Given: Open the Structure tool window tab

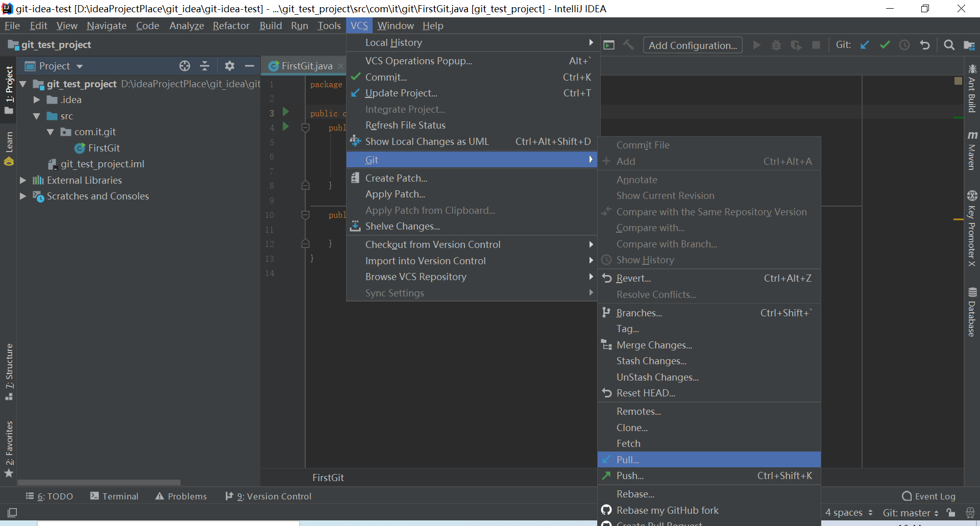Looking at the screenshot, I should point(9,372).
